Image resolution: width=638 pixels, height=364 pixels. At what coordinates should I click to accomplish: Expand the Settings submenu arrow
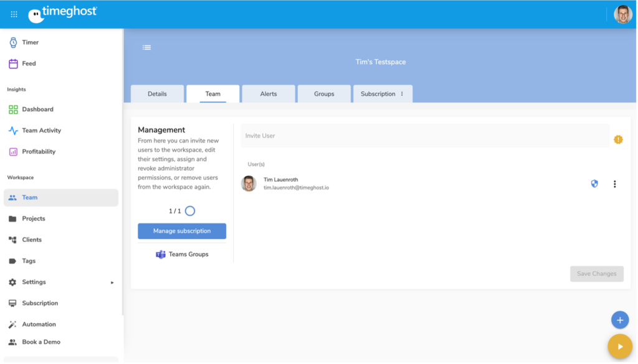click(112, 282)
